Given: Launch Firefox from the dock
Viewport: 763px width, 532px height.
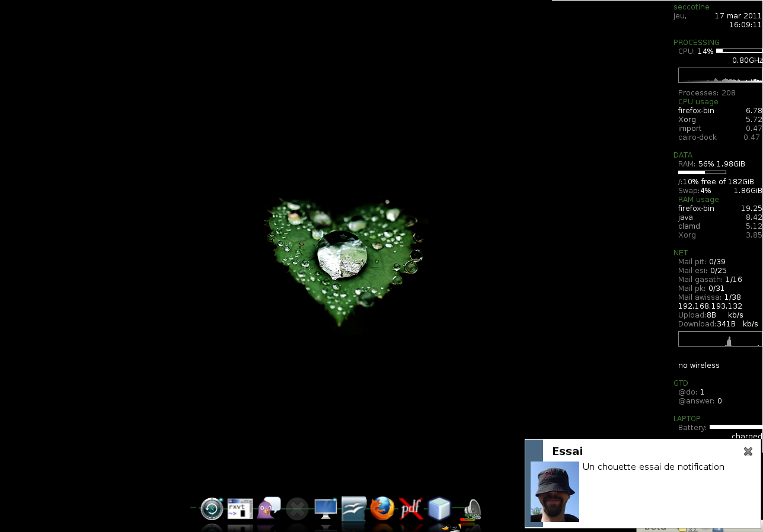Looking at the screenshot, I should (382, 509).
